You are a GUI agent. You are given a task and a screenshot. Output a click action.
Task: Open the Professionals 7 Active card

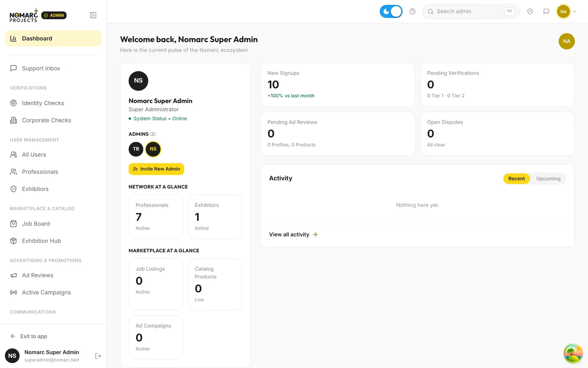coord(156,217)
